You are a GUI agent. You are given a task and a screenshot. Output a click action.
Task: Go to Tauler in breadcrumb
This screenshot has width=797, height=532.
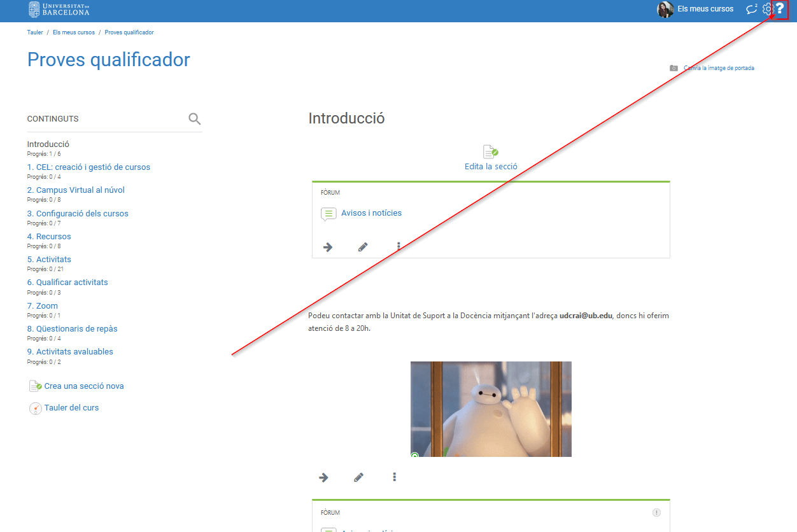[x=35, y=32]
